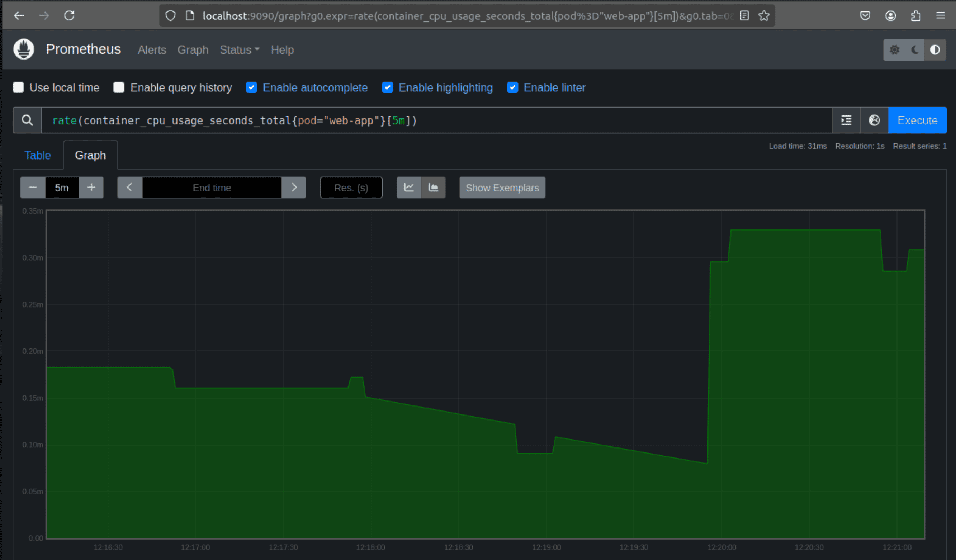Toggle reader view icon in address bar
The width and height of the screenshot is (956, 560).
(744, 15)
